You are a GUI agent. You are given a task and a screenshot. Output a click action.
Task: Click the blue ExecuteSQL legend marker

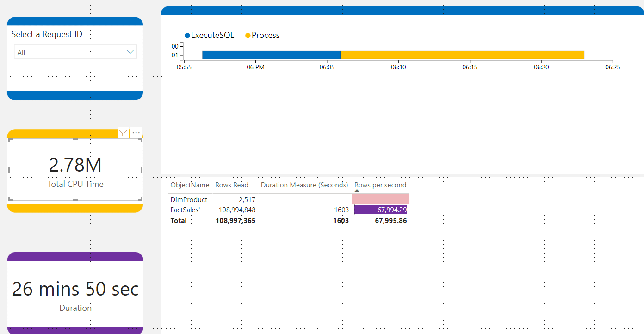point(187,35)
